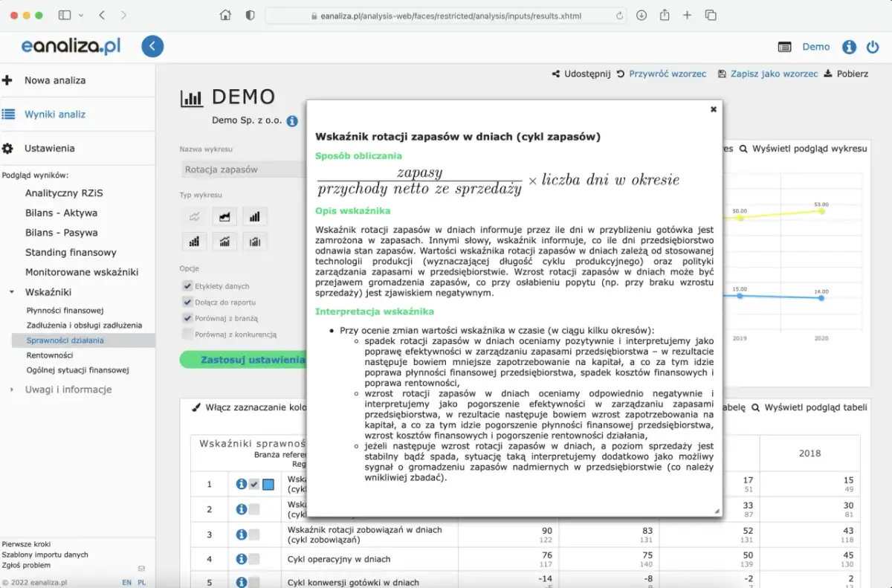This screenshot has width=892, height=588.
Task: Open the magnifier to preview the chart
Action: click(743, 148)
